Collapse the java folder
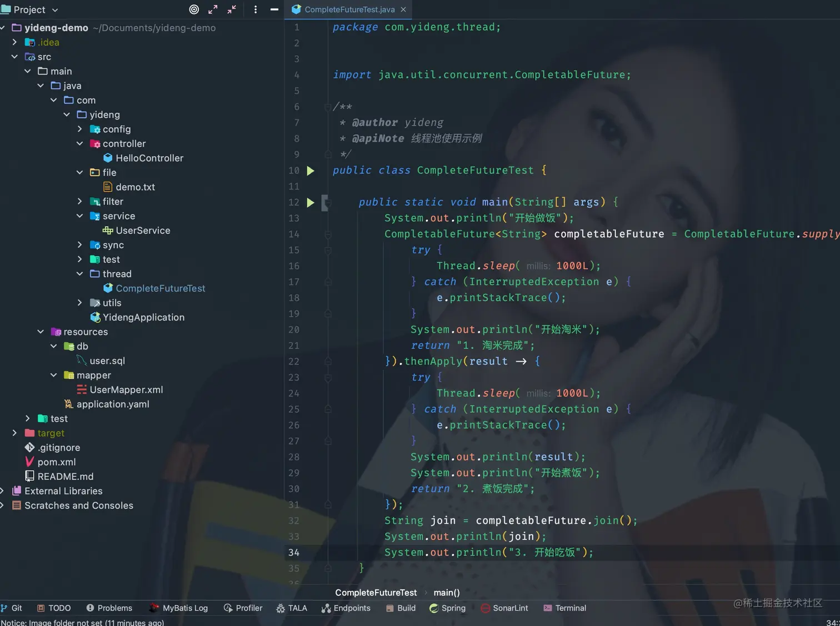The image size is (840, 626). click(x=41, y=86)
